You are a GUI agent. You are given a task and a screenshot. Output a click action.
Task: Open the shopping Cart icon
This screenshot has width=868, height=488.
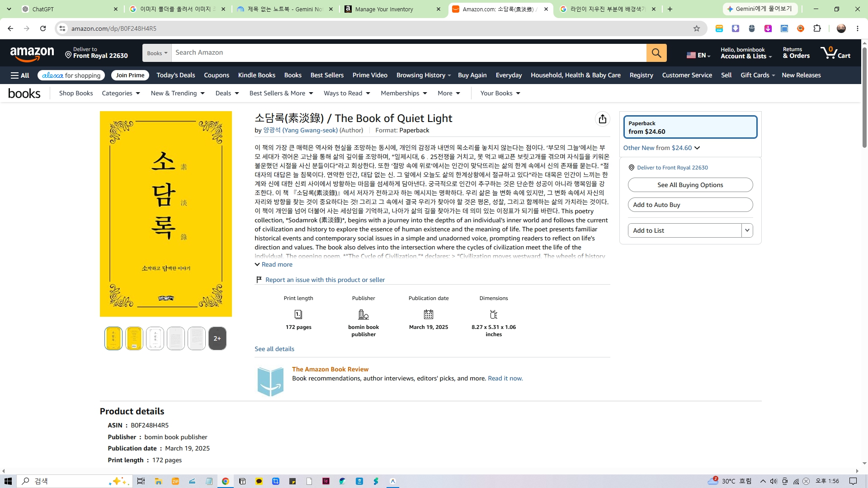[835, 53]
